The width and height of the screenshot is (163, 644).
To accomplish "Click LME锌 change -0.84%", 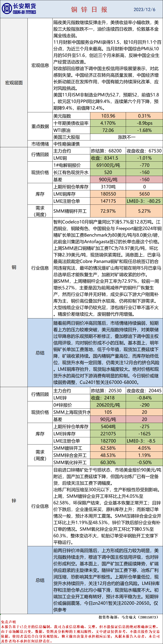I will click(144, 398).
